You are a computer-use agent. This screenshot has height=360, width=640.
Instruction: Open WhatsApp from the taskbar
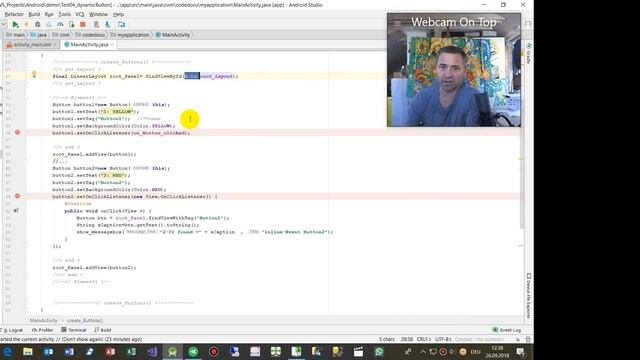coord(379,351)
